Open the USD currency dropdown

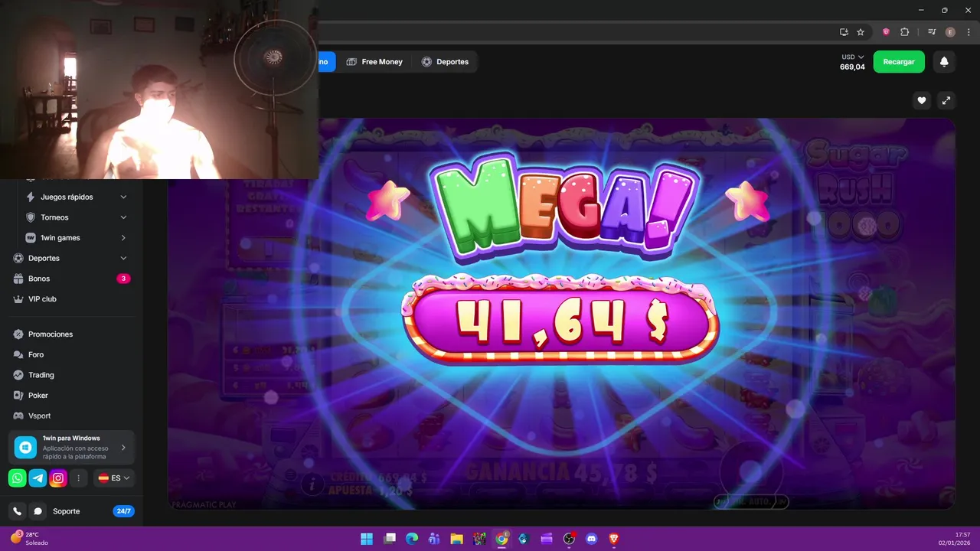853,57
